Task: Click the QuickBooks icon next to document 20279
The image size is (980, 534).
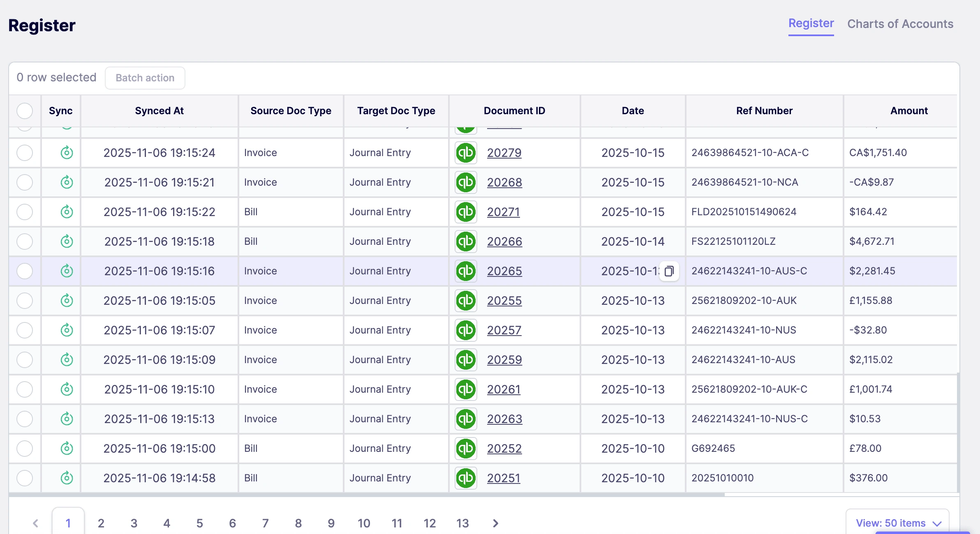Action: (x=465, y=152)
